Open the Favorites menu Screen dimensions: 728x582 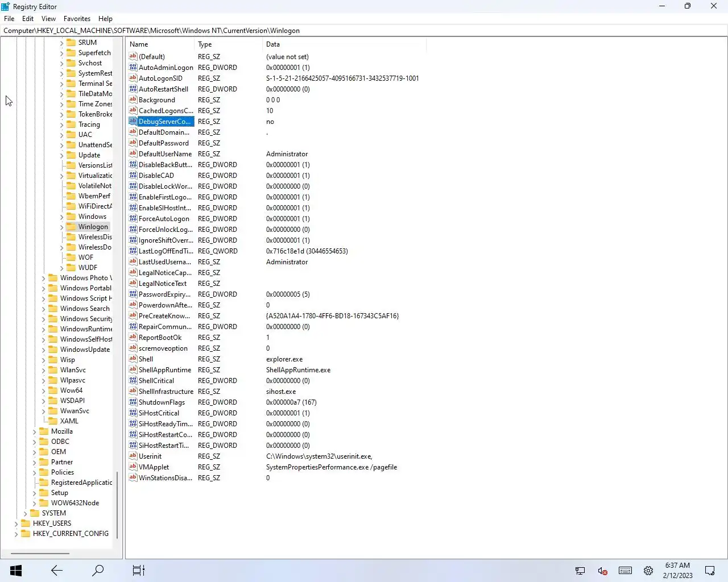(x=77, y=18)
